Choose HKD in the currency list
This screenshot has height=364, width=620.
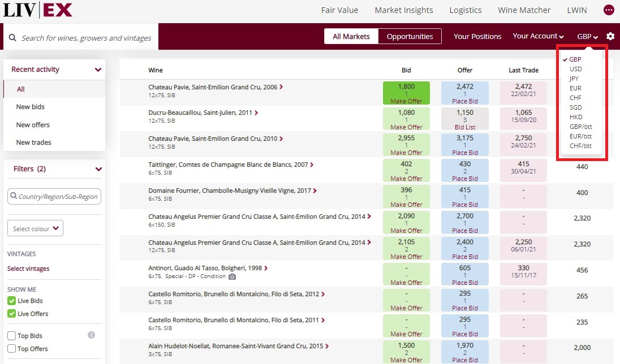[576, 117]
